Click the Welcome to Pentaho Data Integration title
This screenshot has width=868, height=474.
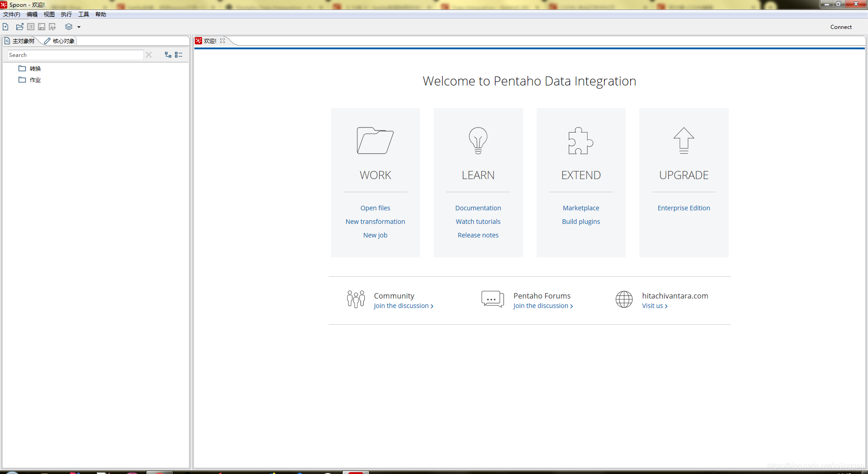529,81
